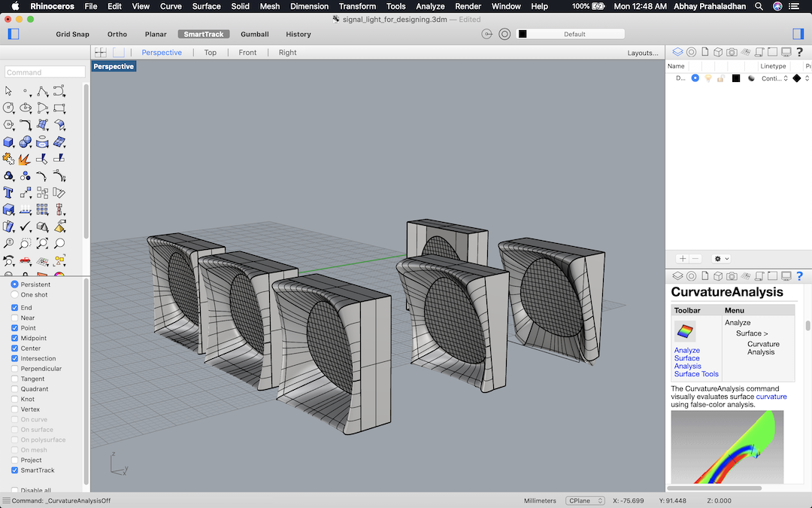
Task: Expand the gear options menu in Layers
Action: click(721, 258)
